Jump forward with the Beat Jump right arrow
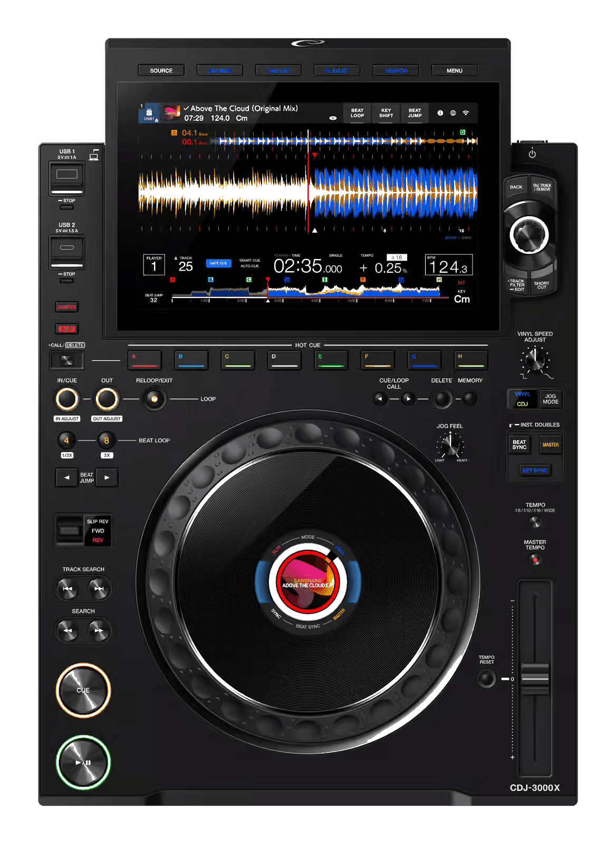This screenshot has height=844, width=616. tap(107, 477)
